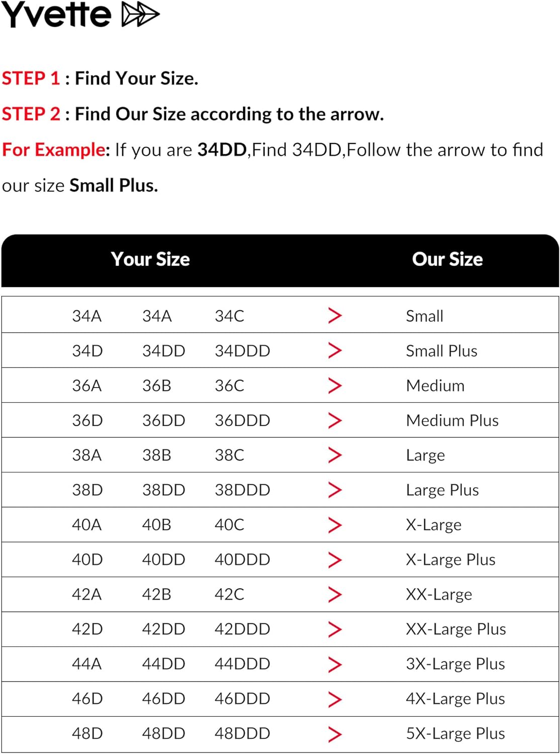Select the 36DDD size cell
This screenshot has height=754, width=560.
pyautogui.click(x=242, y=420)
